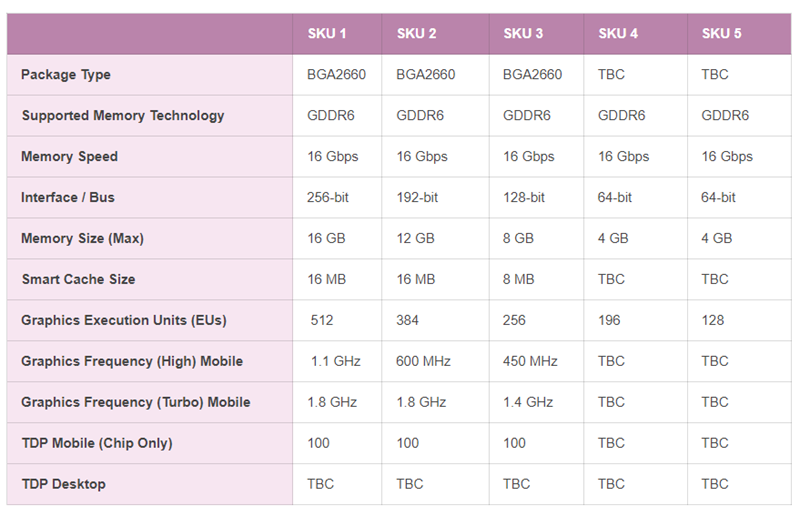Click the TDP Mobile (Chip Only) label
Image resolution: width=800 pixels, height=516 pixels.
pos(97,443)
